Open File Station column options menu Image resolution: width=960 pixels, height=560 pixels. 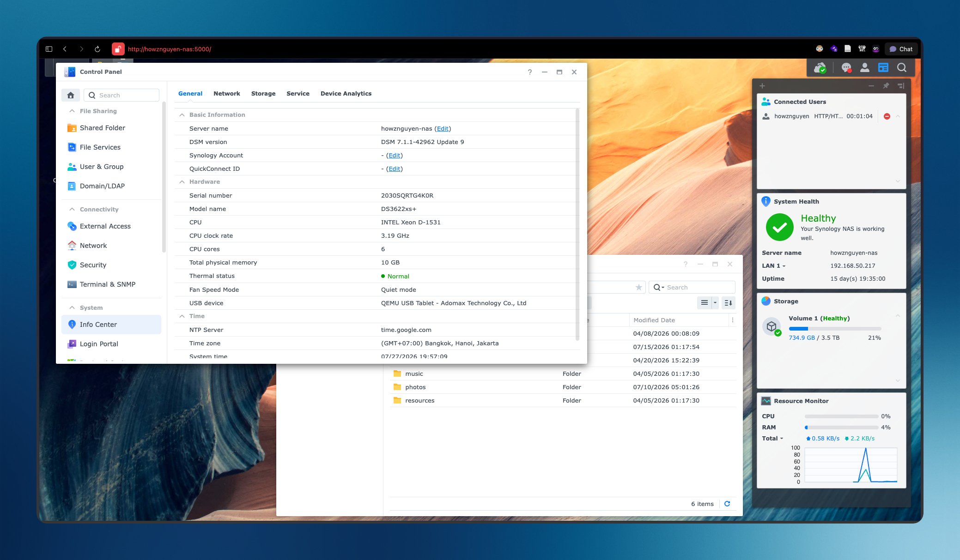(x=733, y=320)
